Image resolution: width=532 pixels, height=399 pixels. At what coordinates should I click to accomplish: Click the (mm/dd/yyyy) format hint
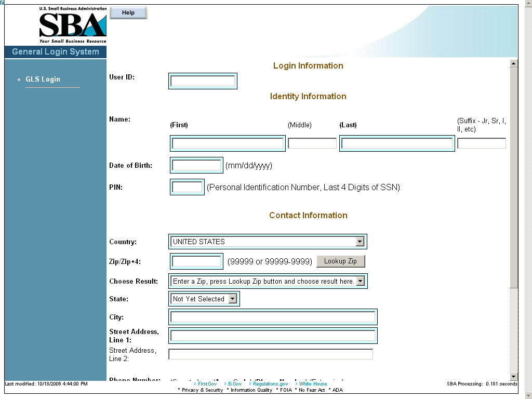click(x=249, y=166)
